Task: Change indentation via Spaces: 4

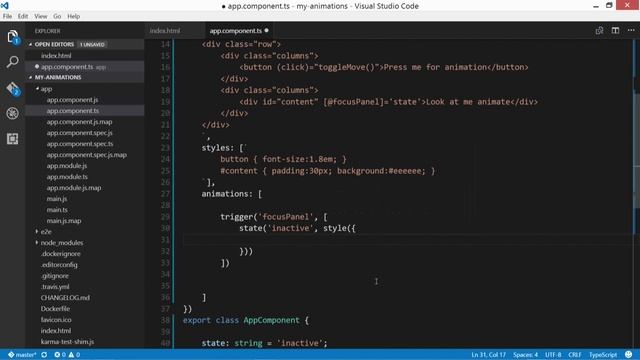Action: (x=526, y=355)
